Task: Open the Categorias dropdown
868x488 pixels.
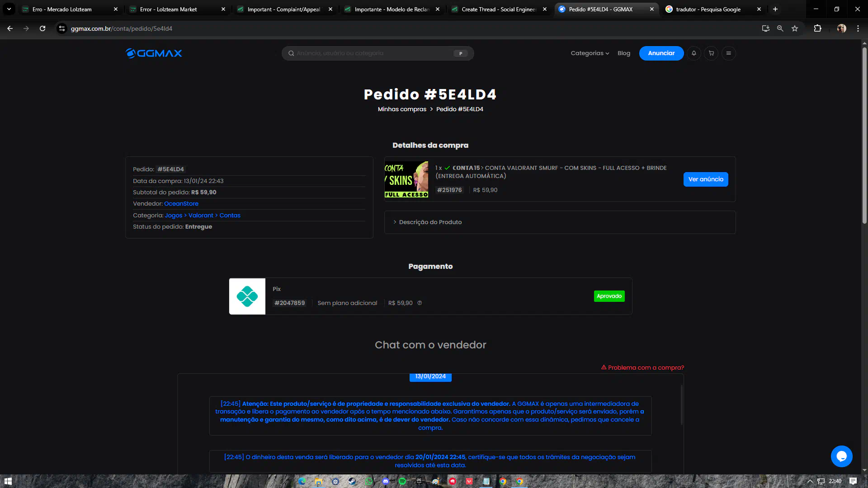Action: pyautogui.click(x=590, y=53)
